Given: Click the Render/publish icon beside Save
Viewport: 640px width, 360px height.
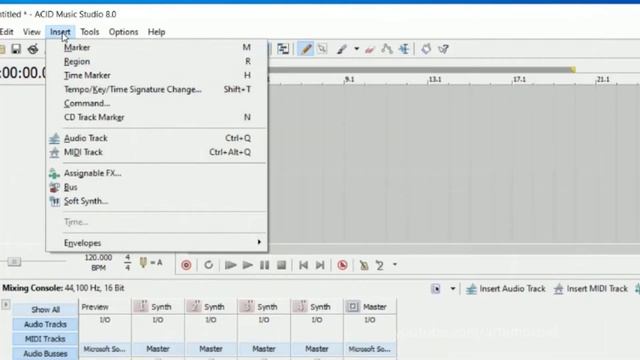Looking at the screenshot, I should [33, 49].
